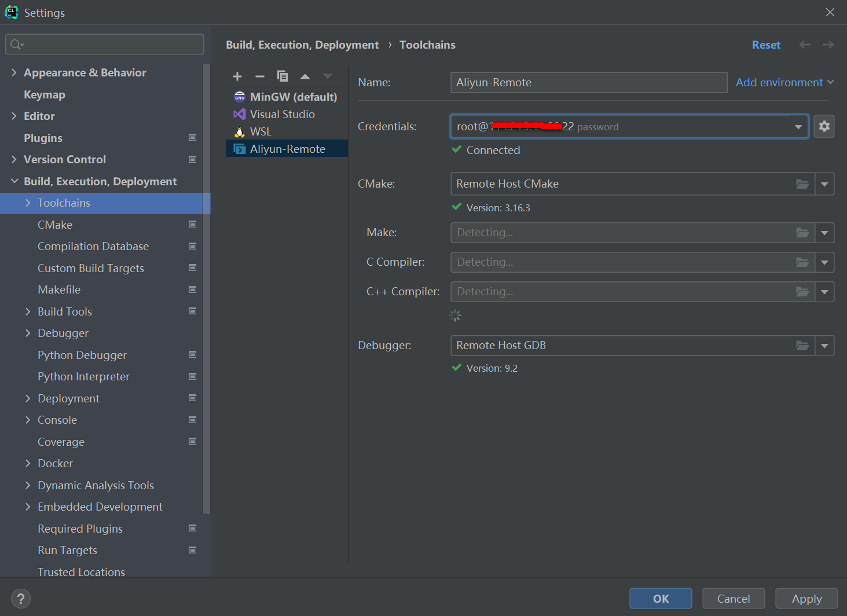Click Apply button
The image size is (847, 616).
806,599
